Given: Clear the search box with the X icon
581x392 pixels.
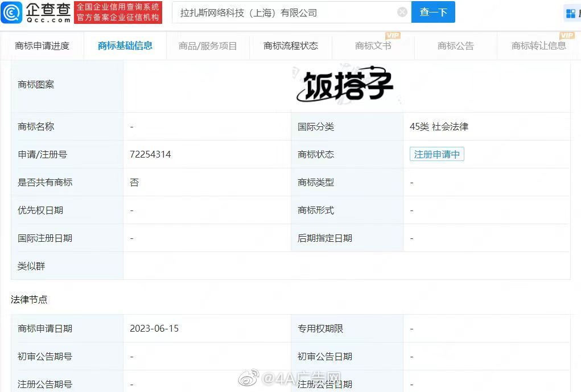Looking at the screenshot, I should (x=402, y=12).
